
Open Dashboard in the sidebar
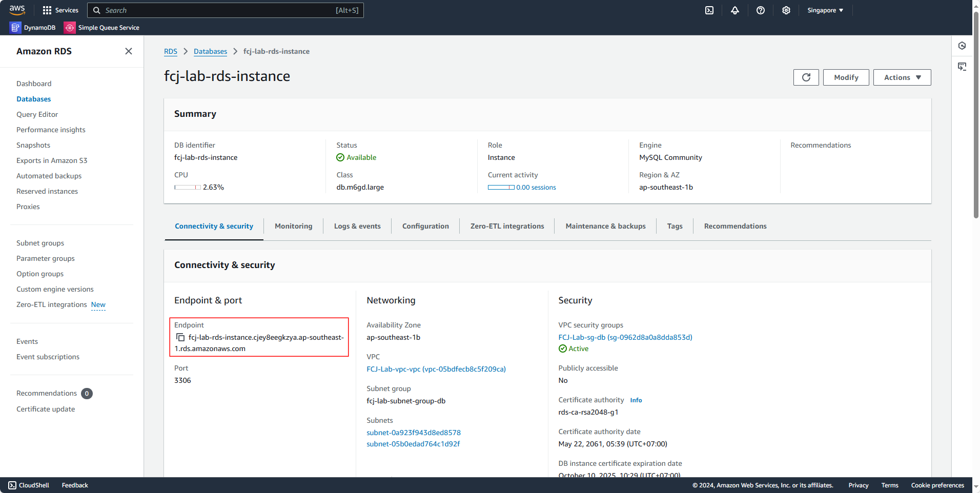coord(34,84)
